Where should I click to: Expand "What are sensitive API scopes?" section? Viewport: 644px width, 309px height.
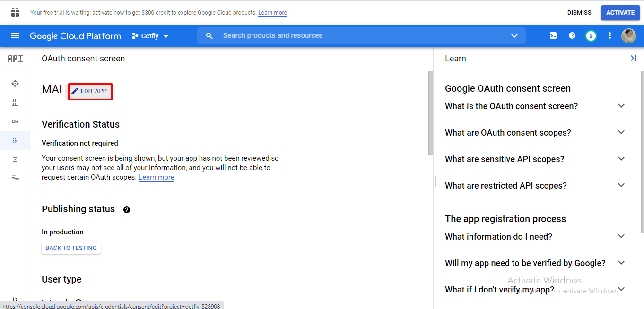pyautogui.click(x=621, y=159)
